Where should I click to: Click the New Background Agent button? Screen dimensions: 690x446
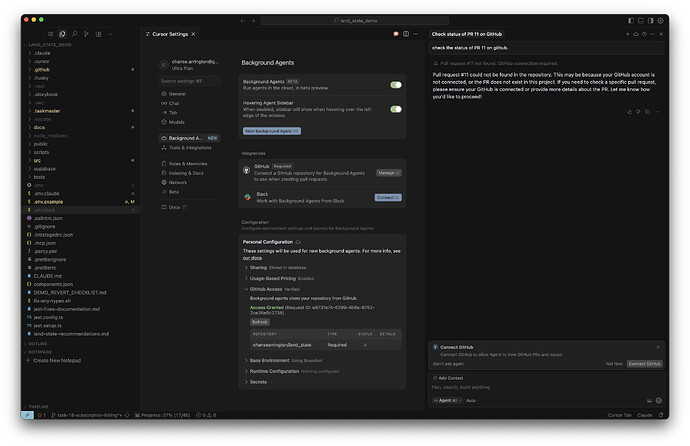pyautogui.click(x=272, y=131)
